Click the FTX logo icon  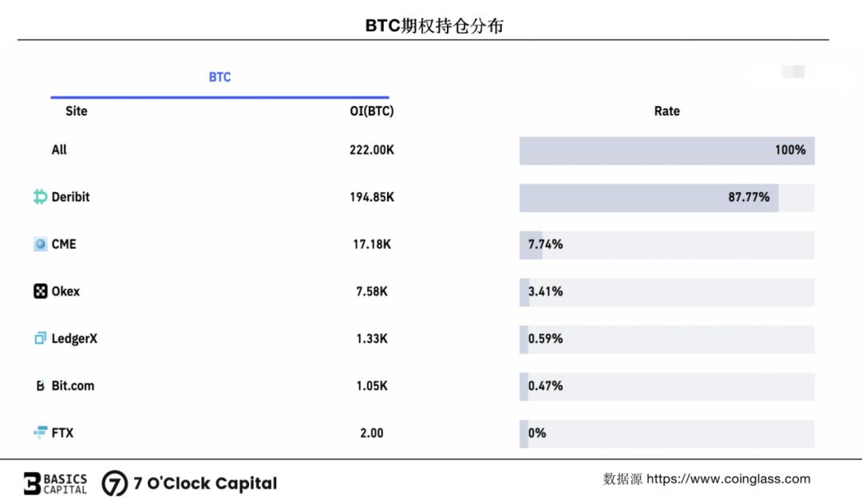40,432
